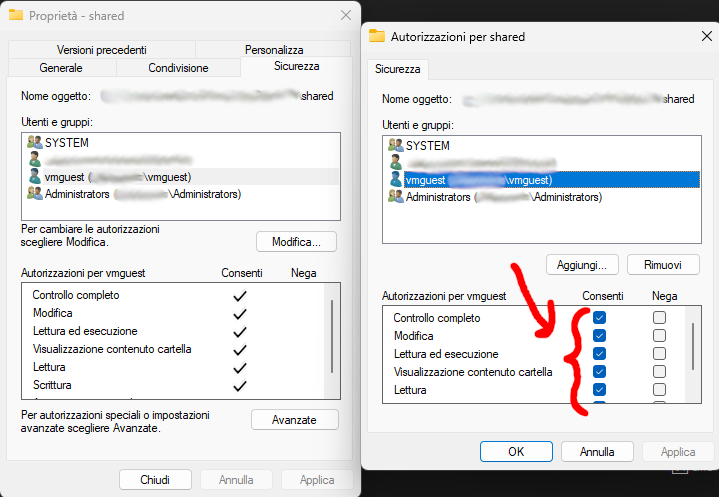
Task: Click the folder icon in Autorizzazioni title bar
Action: coord(377,37)
